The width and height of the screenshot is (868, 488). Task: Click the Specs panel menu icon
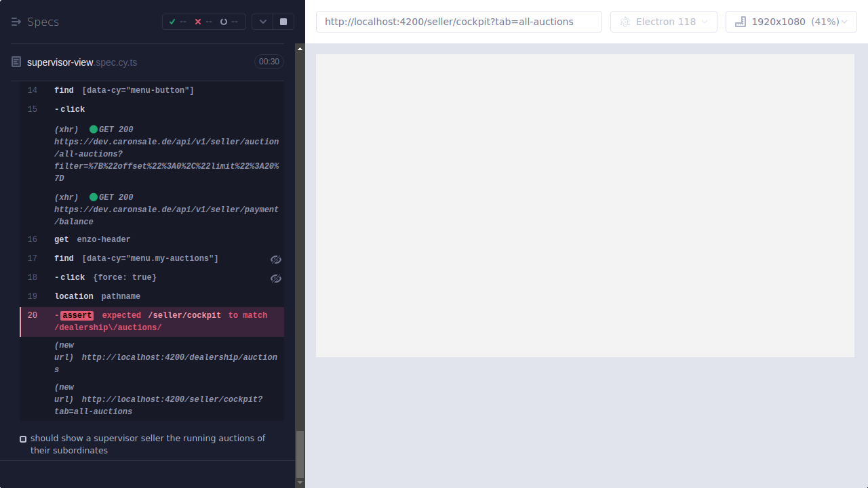coord(15,21)
